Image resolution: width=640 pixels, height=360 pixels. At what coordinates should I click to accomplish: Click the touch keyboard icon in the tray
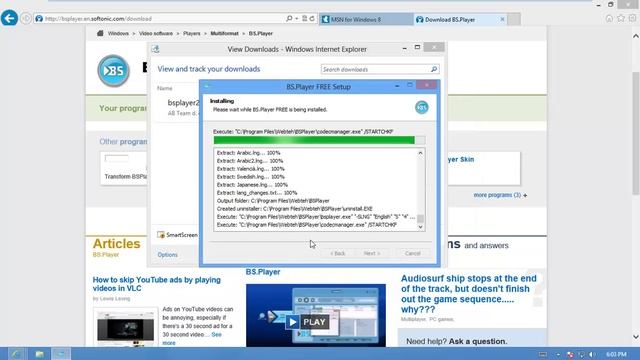(x=543, y=354)
